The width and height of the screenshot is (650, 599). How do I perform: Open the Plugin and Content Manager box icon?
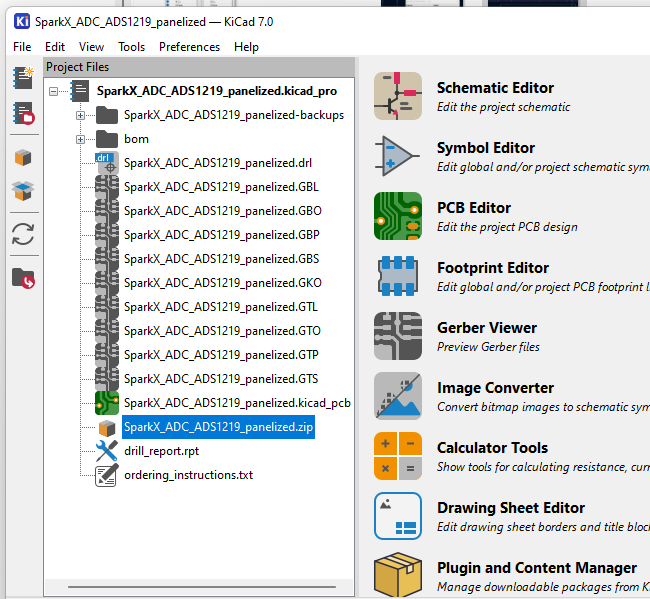click(x=398, y=574)
